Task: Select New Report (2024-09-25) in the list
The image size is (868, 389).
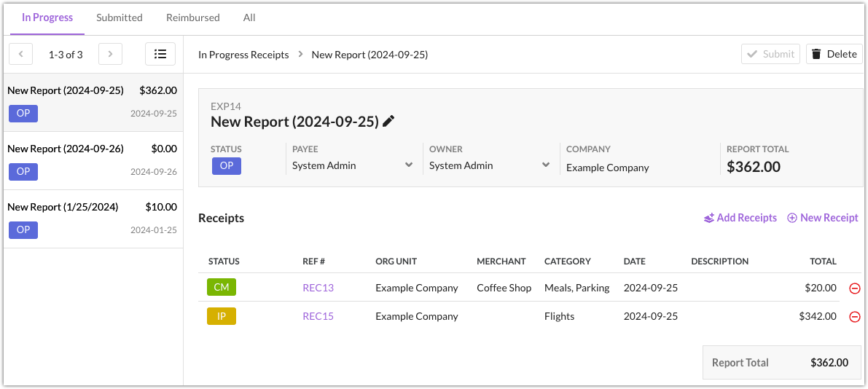Action: [x=93, y=102]
